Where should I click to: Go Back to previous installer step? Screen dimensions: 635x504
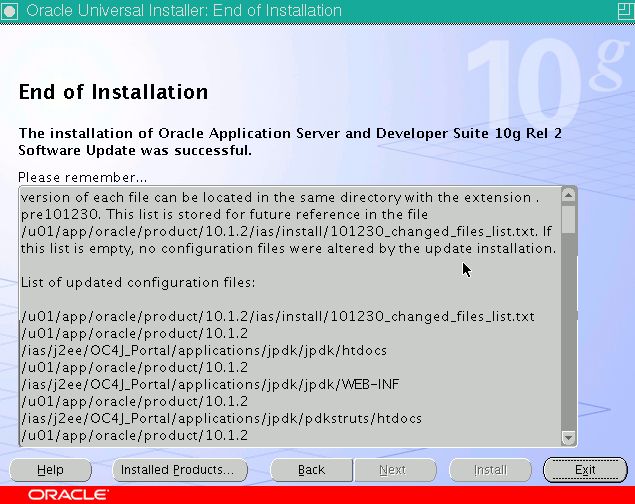[x=311, y=470]
